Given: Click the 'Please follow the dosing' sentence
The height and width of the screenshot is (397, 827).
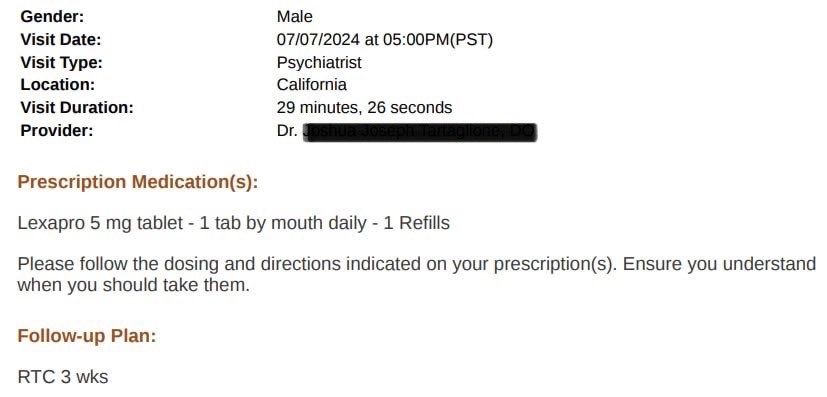Looking at the screenshot, I should 417,264.
